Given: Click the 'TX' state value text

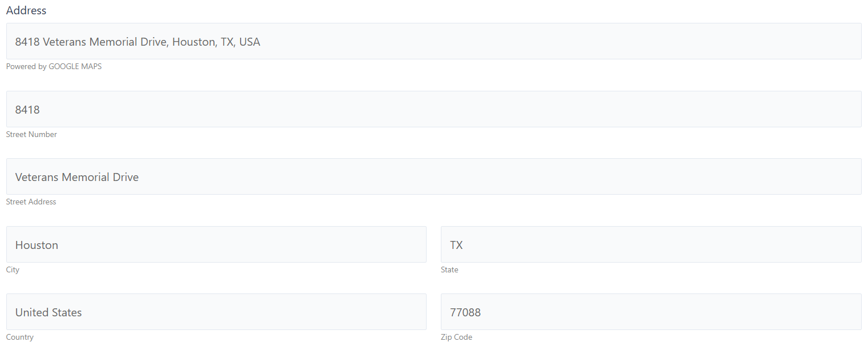Looking at the screenshot, I should (456, 245).
